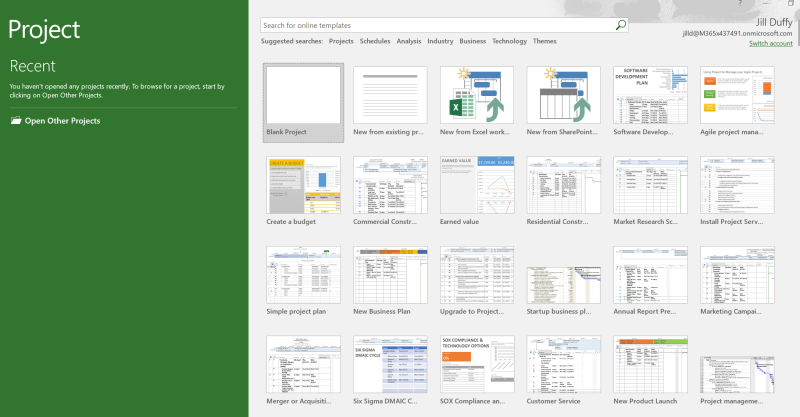800x417 pixels.
Task: Open the Agile project management template
Action: coord(737,95)
